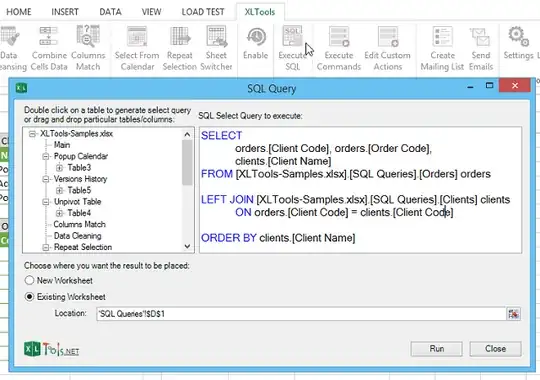Collapse the Repeat Selection tree node
This screenshot has width=540, height=380.
point(45,247)
